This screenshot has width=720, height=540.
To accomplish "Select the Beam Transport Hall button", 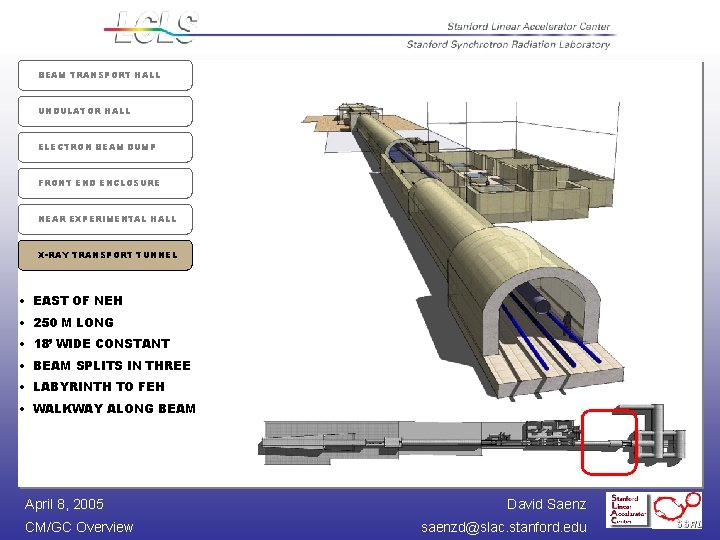I will [x=105, y=75].
